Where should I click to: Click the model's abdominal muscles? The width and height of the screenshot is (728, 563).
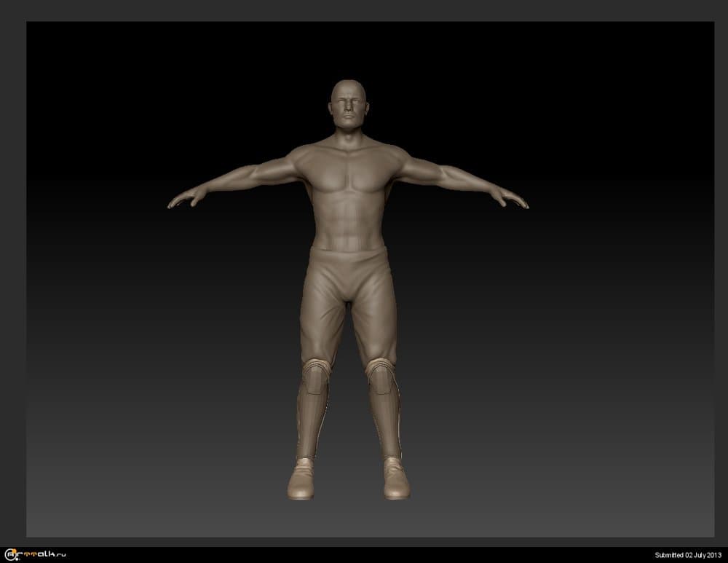[x=348, y=220]
